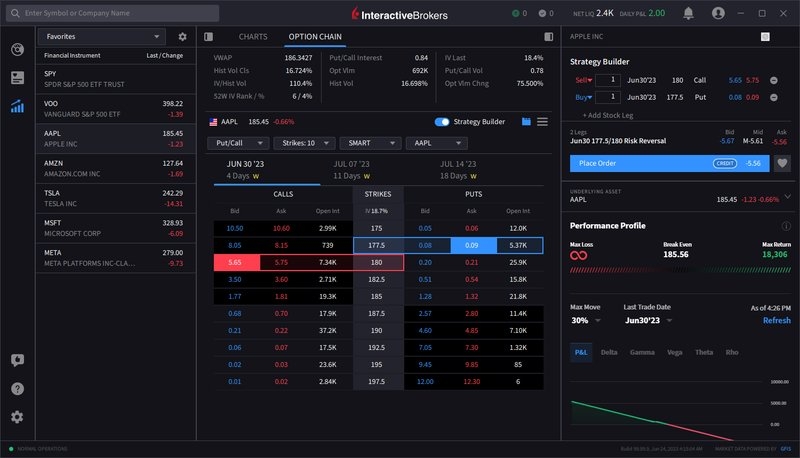
Task: Add strategy to favorites heart icon
Action: click(782, 163)
